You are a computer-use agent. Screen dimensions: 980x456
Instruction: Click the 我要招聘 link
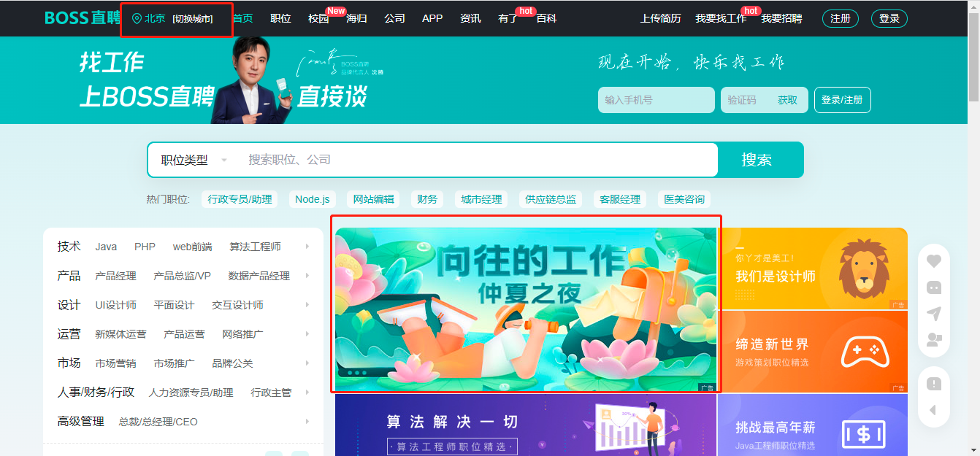click(x=781, y=18)
